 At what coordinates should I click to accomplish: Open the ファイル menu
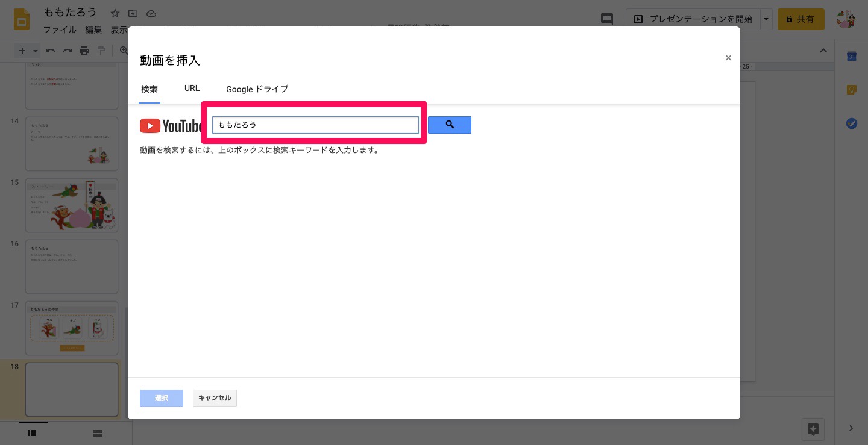click(x=60, y=30)
